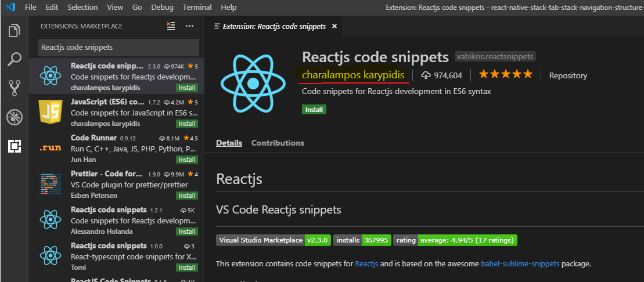Switch to the Details tab
644x282 pixels.
pyautogui.click(x=229, y=143)
